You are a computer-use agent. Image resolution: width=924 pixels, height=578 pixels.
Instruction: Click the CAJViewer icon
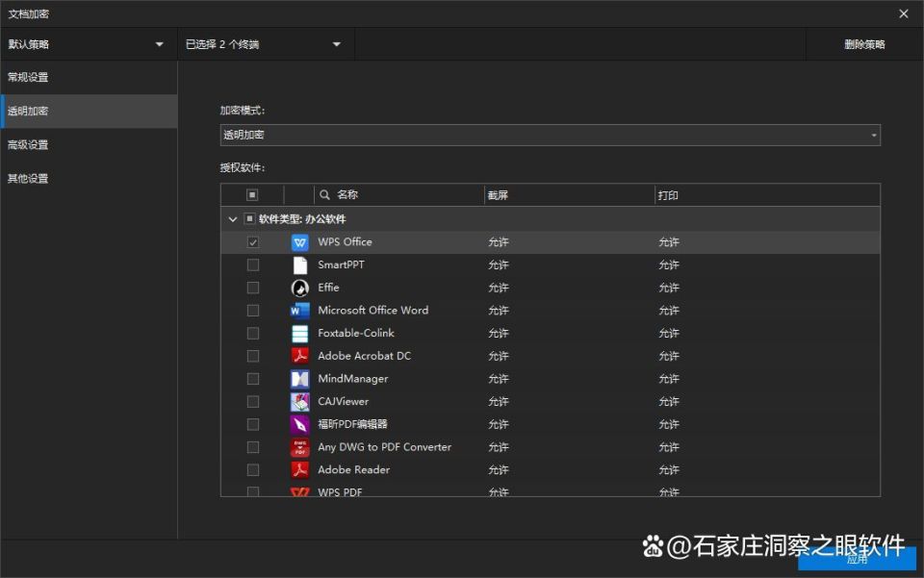coord(300,402)
